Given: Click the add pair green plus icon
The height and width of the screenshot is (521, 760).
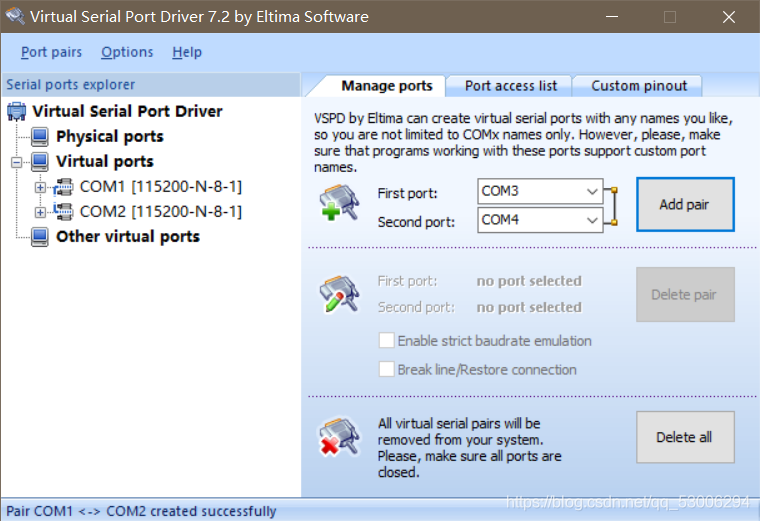Looking at the screenshot, I should click(340, 202).
